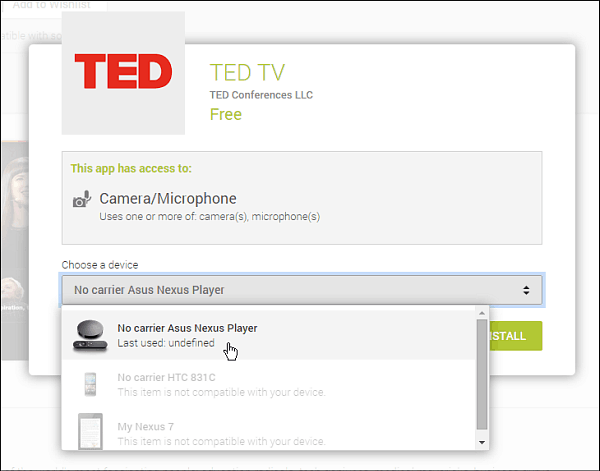Click the HTC 831C phone icon
Viewport: 600px width, 471px height.
(x=90, y=384)
